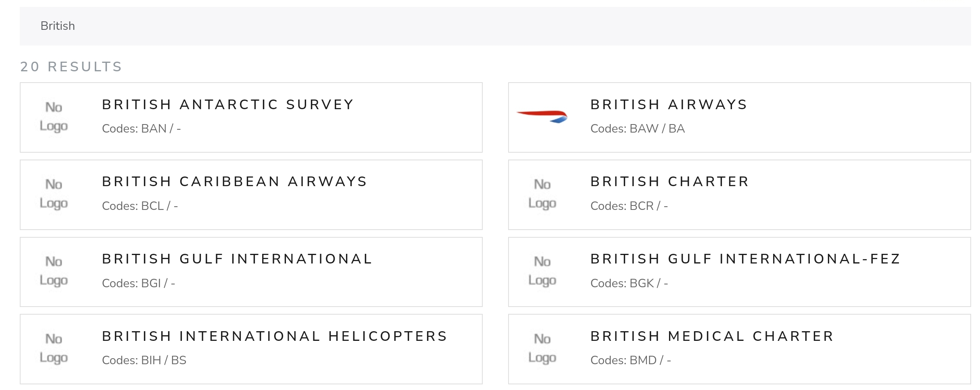Click British International Helicopters No Logo placeholder
This screenshot has width=980, height=390.
(x=54, y=349)
